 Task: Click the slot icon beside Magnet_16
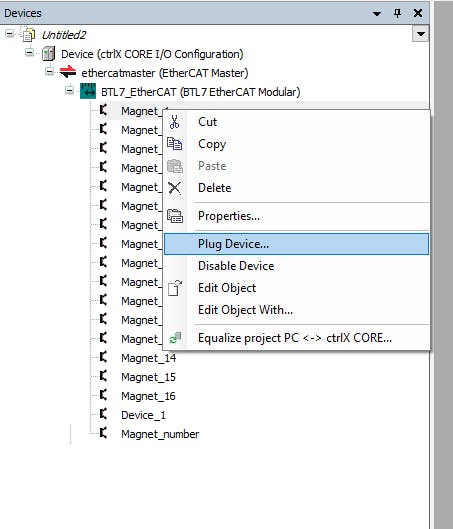point(104,395)
